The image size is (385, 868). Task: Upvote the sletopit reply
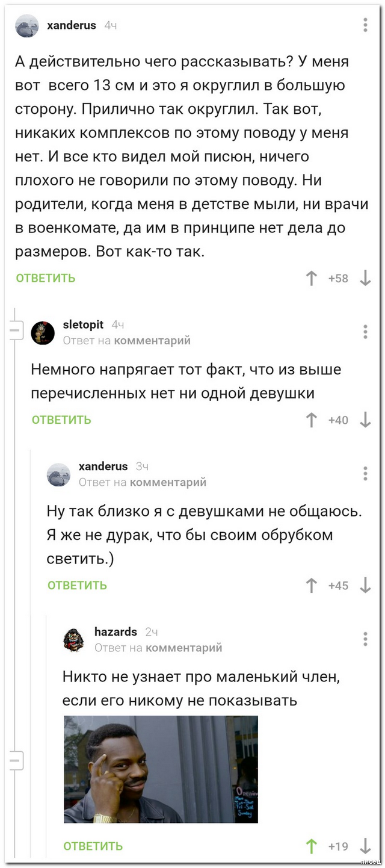(x=312, y=420)
